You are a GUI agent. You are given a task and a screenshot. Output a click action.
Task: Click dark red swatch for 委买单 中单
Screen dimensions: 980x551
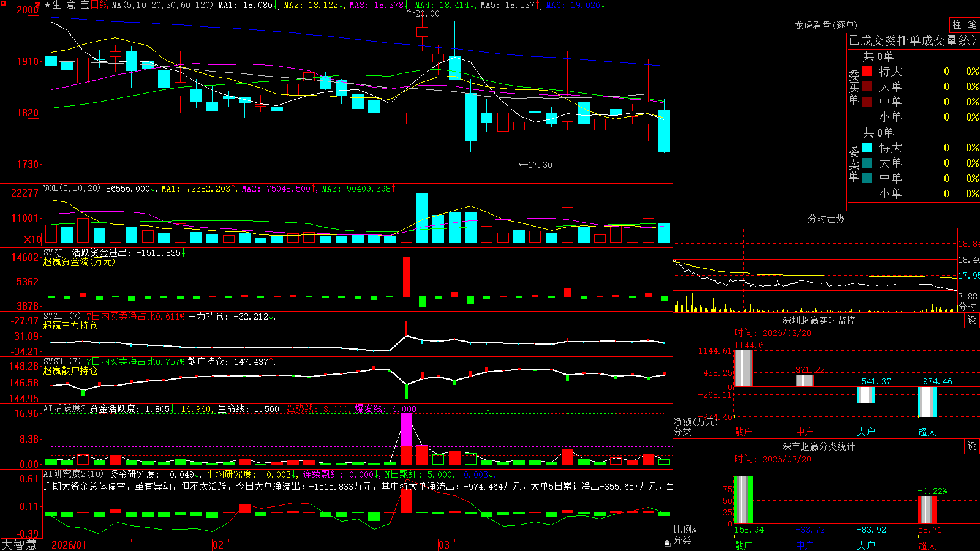click(x=867, y=101)
